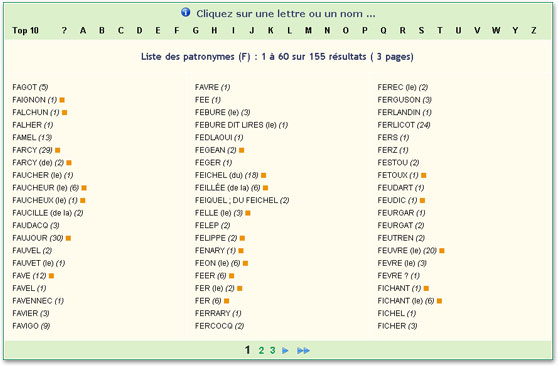Select letter S in alphabet bar
This screenshot has width=558, height=366.
(x=421, y=31)
